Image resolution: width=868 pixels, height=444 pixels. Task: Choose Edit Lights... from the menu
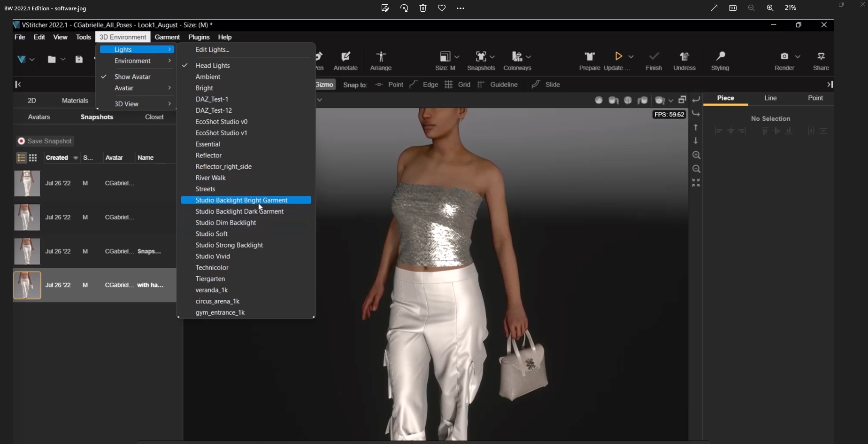point(212,50)
